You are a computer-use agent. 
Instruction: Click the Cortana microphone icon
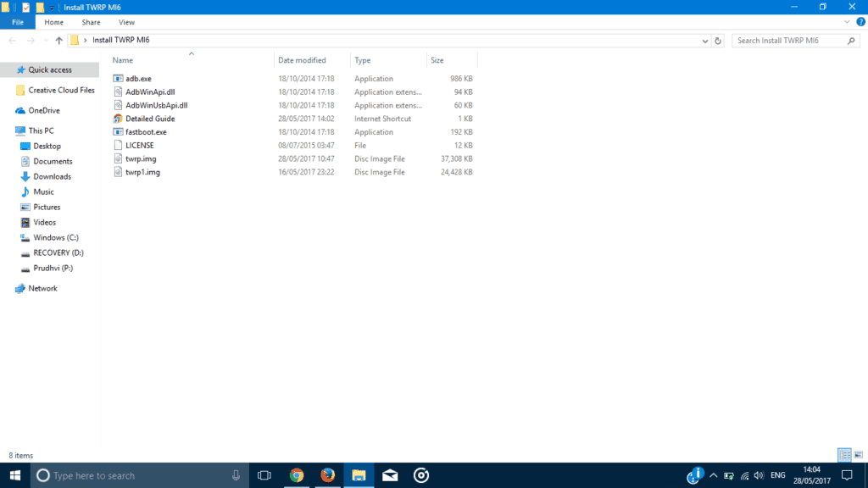click(x=236, y=475)
